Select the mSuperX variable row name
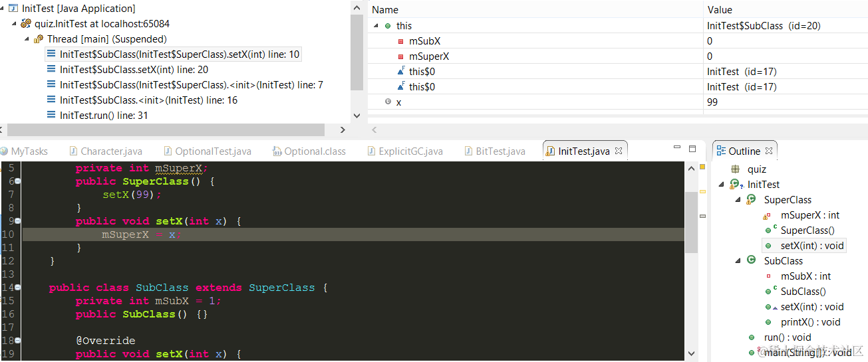Image resolution: width=868 pixels, height=362 pixels. pos(428,56)
